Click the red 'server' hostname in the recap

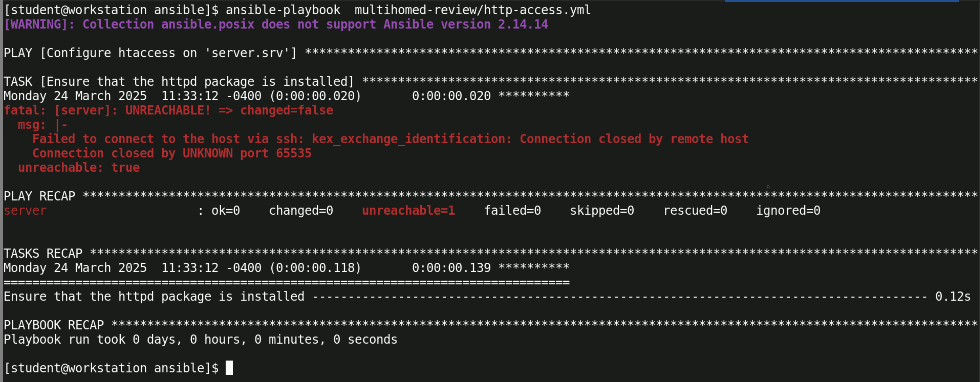point(25,211)
